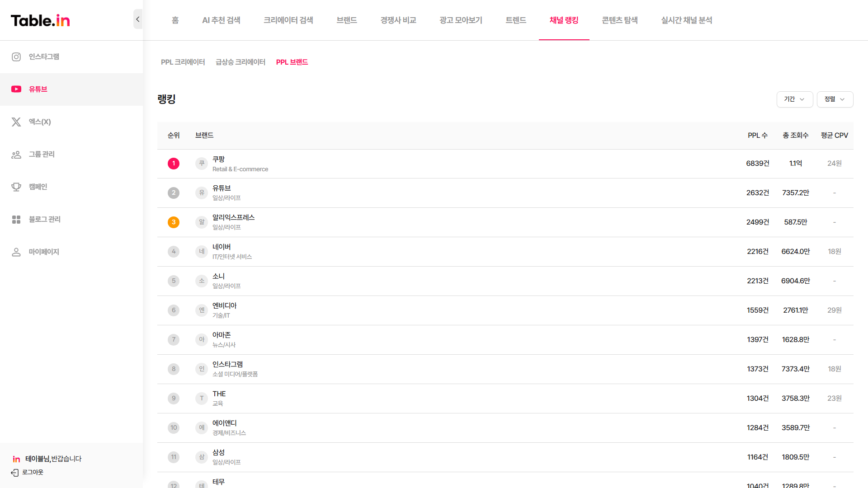Viewport: 868px width, 488px height.
Task: Click the 네 avatar of 네이버
Action: [x=202, y=252]
